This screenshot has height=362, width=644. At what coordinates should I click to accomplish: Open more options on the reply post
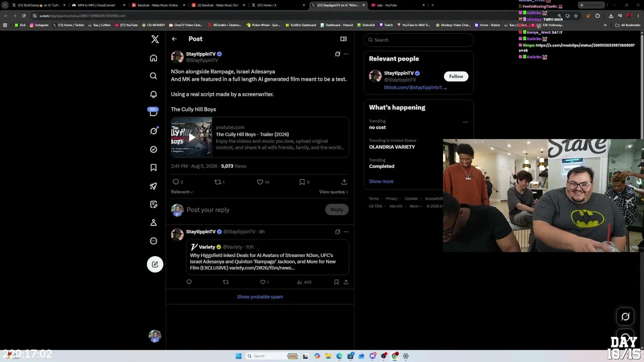pyautogui.click(x=346, y=232)
